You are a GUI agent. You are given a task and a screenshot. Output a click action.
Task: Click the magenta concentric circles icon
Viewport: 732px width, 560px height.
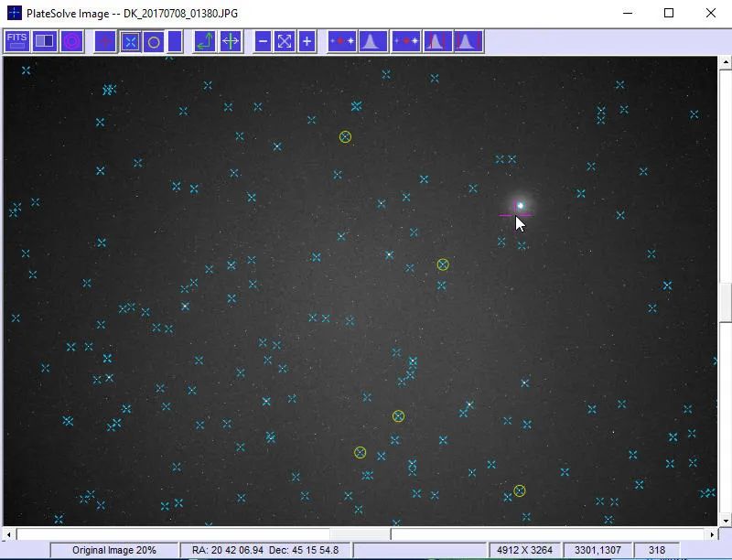[72, 41]
